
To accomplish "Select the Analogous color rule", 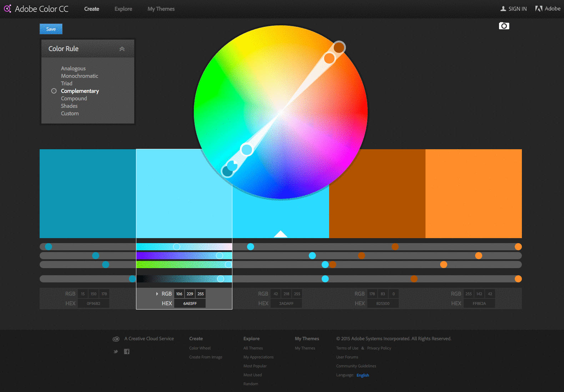I will (x=73, y=69).
